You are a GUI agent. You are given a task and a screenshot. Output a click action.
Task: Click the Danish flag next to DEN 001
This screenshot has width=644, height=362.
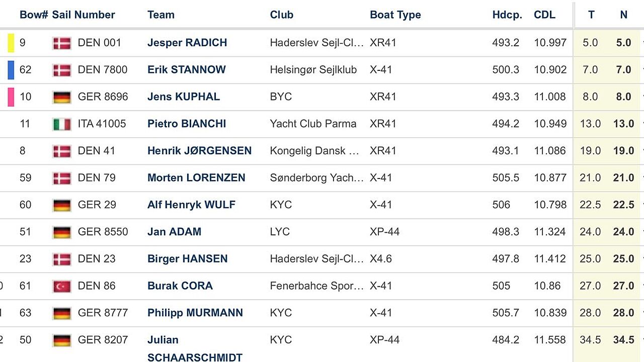coord(62,43)
